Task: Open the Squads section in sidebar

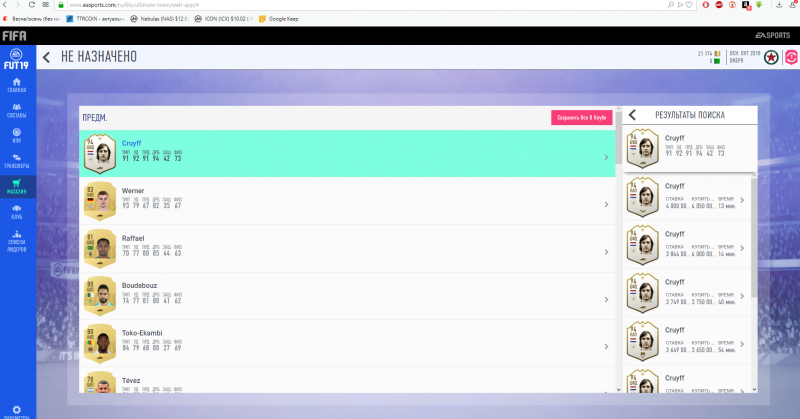Action: coord(17,110)
